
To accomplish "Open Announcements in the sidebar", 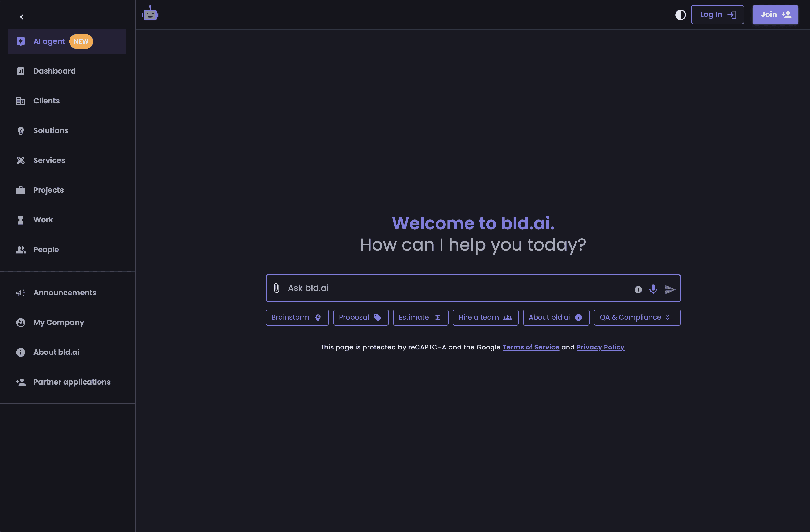I will (67, 293).
